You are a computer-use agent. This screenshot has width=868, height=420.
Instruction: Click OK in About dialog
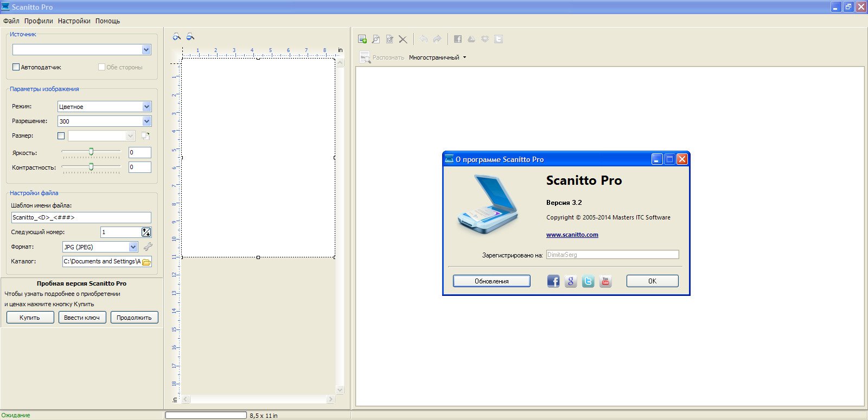click(x=652, y=281)
